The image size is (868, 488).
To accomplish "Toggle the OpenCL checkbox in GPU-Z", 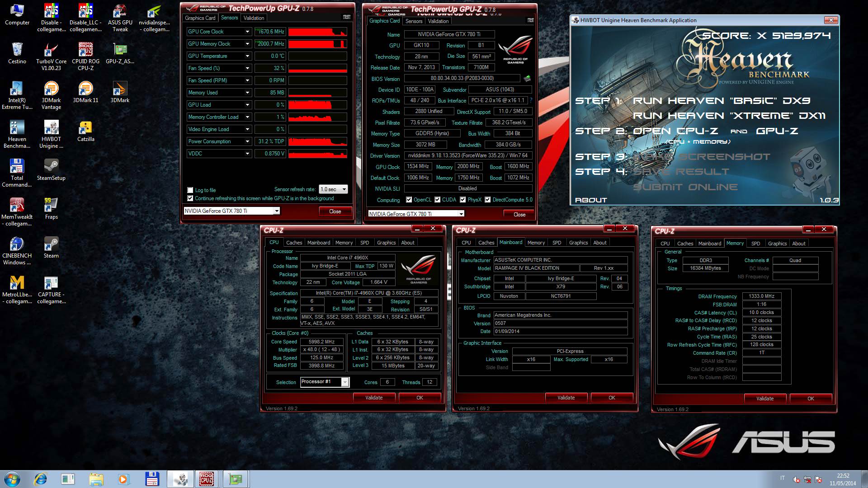I will (409, 200).
